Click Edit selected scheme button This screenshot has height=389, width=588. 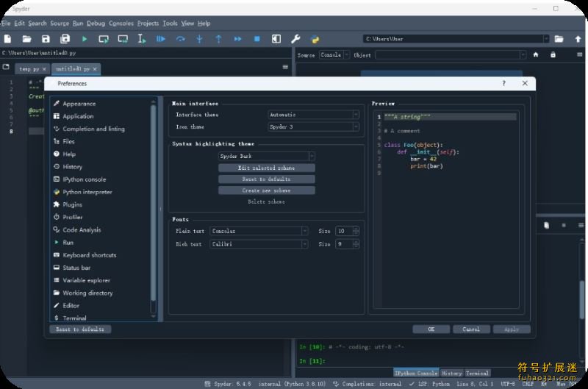pos(266,168)
